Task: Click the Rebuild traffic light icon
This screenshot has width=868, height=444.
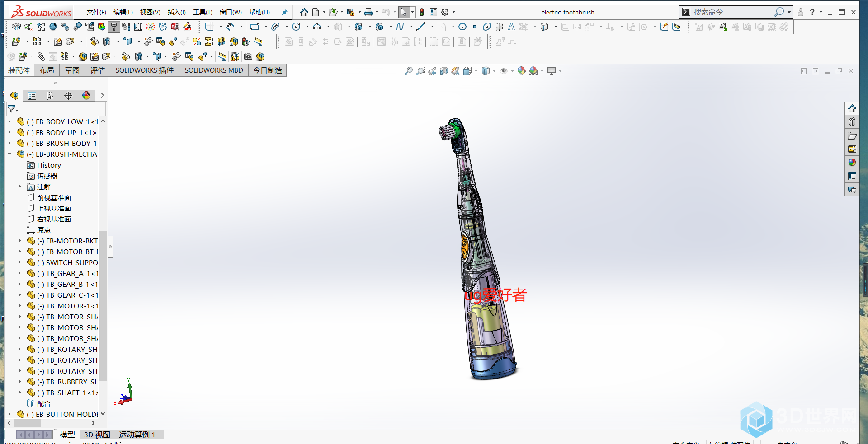Action: [x=422, y=12]
